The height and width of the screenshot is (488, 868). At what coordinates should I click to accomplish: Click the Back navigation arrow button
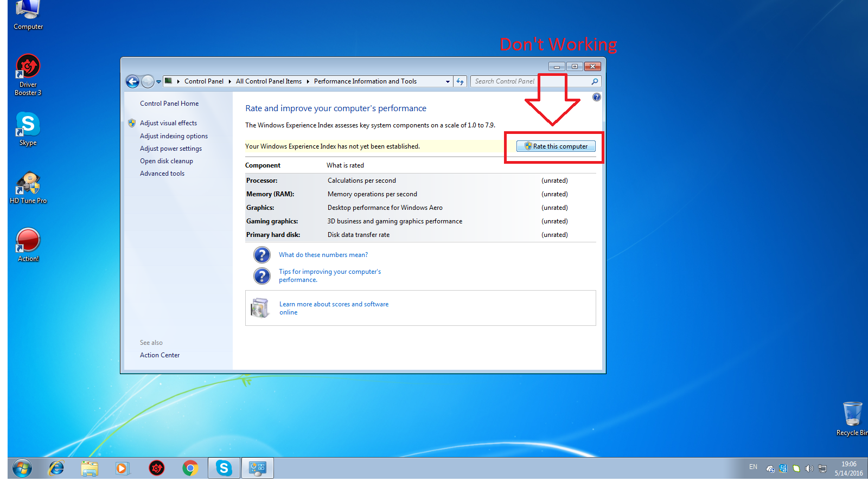point(132,81)
